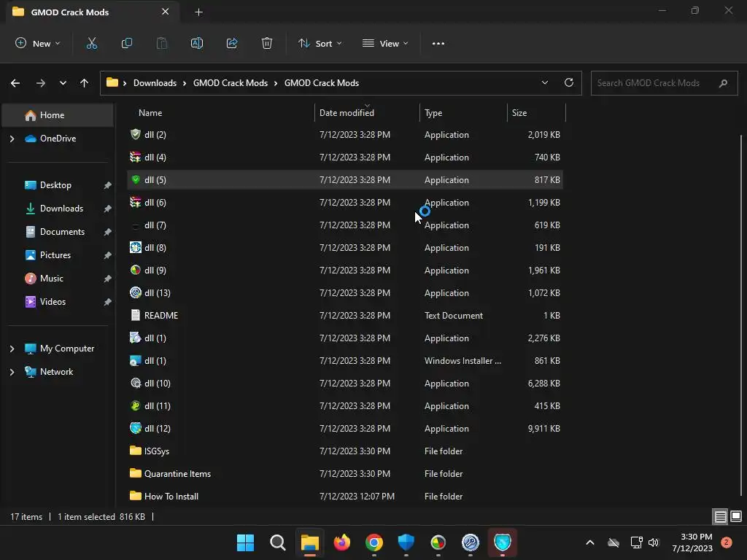
Task: Click first GMOD Crack Mods breadcrumb
Action: pyautogui.click(x=230, y=83)
